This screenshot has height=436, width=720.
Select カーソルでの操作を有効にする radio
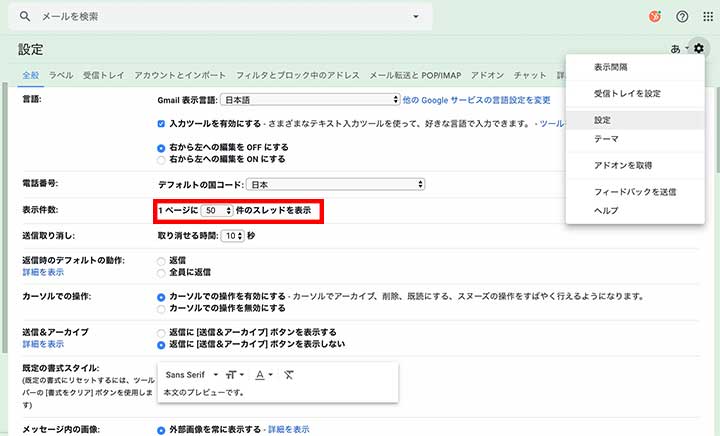[x=161, y=297]
